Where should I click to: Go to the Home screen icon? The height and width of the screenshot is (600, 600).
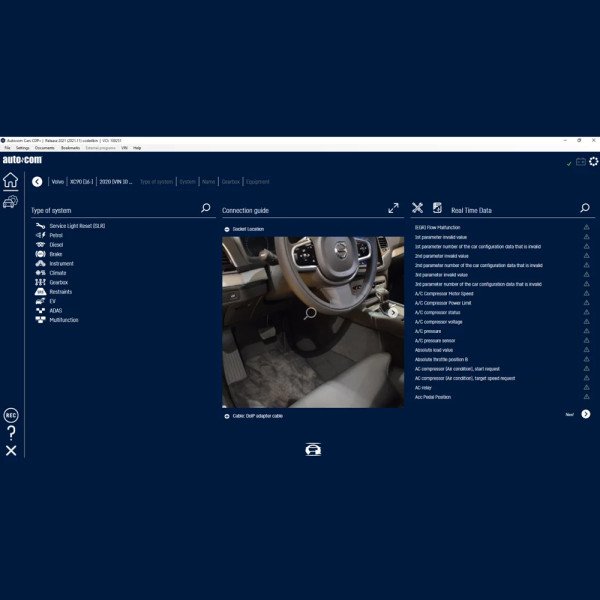(10, 180)
